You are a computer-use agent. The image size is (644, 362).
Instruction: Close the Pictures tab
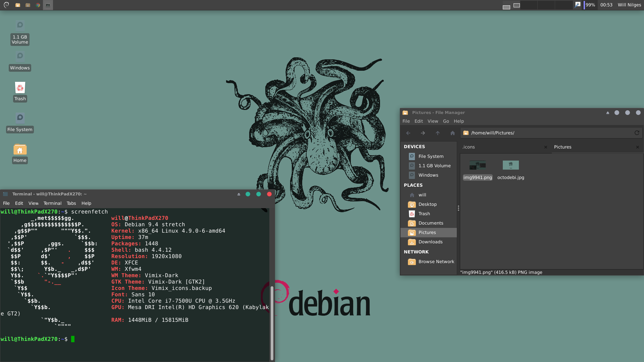click(x=638, y=147)
